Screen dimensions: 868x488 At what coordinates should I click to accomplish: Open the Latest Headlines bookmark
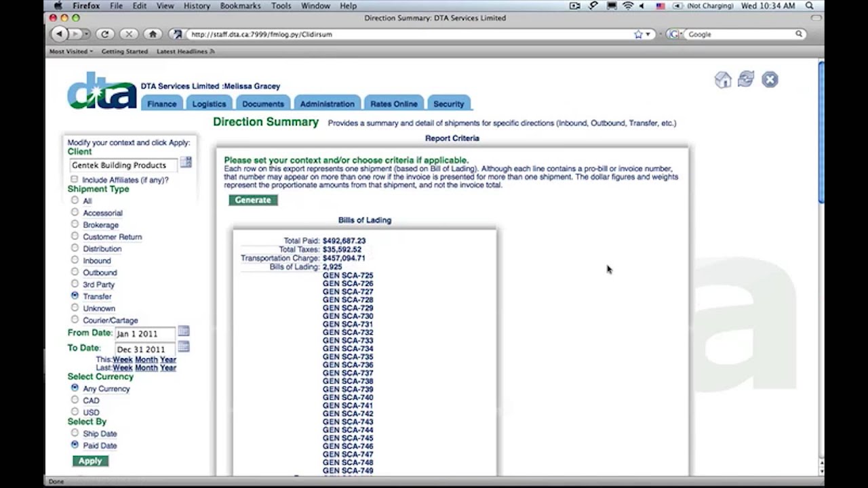click(x=185, y=52)
